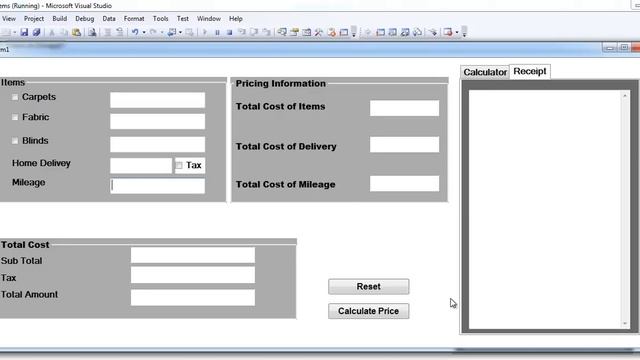Open Solution Explorer from toolbar icon
This screenshot has width=640, height=360.
[282, 32]
